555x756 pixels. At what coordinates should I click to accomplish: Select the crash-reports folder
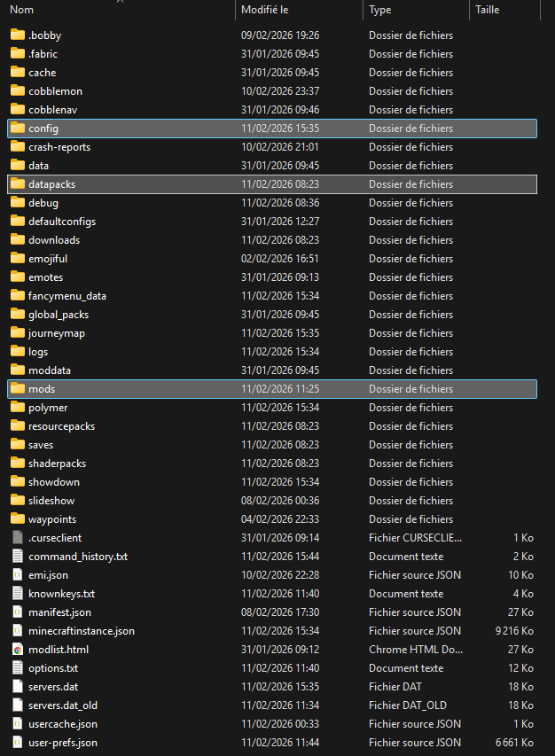pos(59,147)
